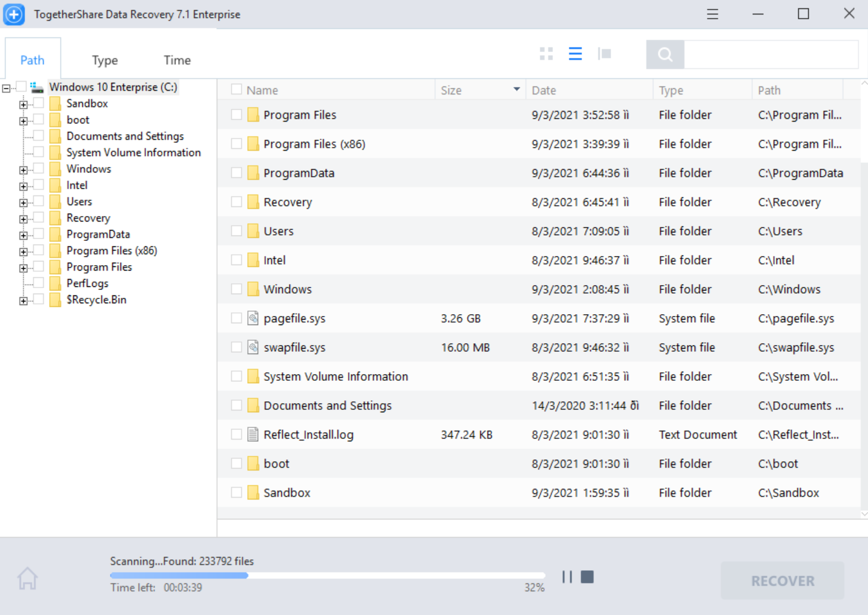The image size is (868, 615).
Task: Click the Program Files folder icon in list
Action: (253, 114)
